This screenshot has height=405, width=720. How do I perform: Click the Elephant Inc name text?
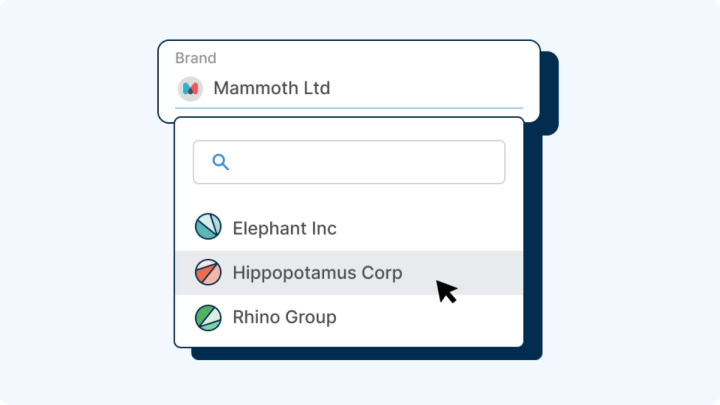(284, 228)
